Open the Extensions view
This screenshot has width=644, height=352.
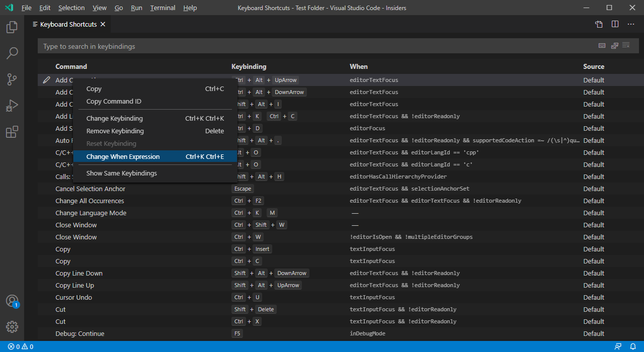[x=12, y=132]
